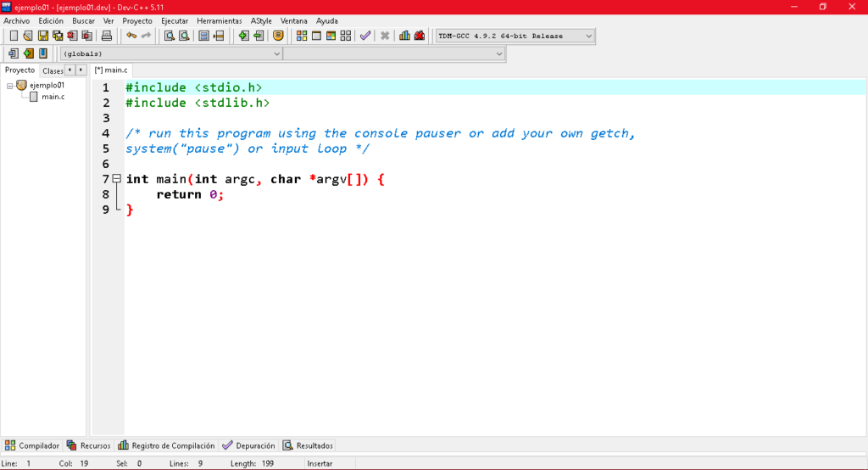Click the Profile Analysis bar chart icon
868x470 pixels.
coord(404,36)
